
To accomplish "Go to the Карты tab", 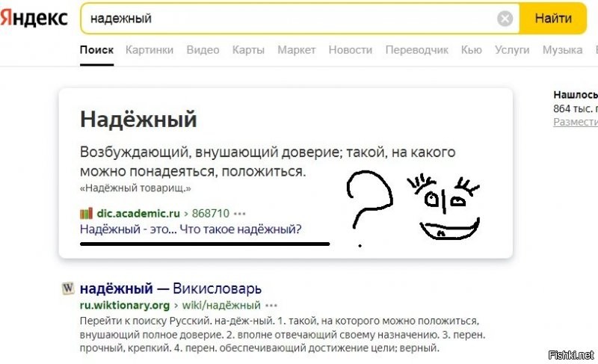I will point(248,50).
